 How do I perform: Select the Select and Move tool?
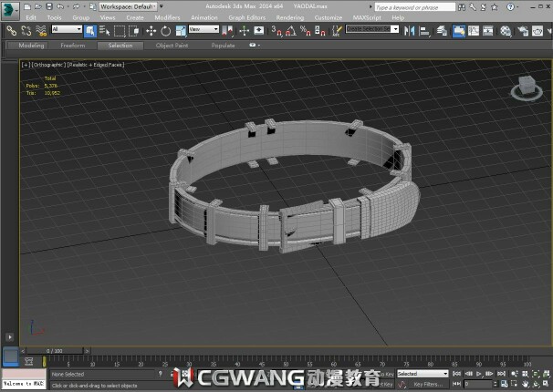click(x=151, y=31)
